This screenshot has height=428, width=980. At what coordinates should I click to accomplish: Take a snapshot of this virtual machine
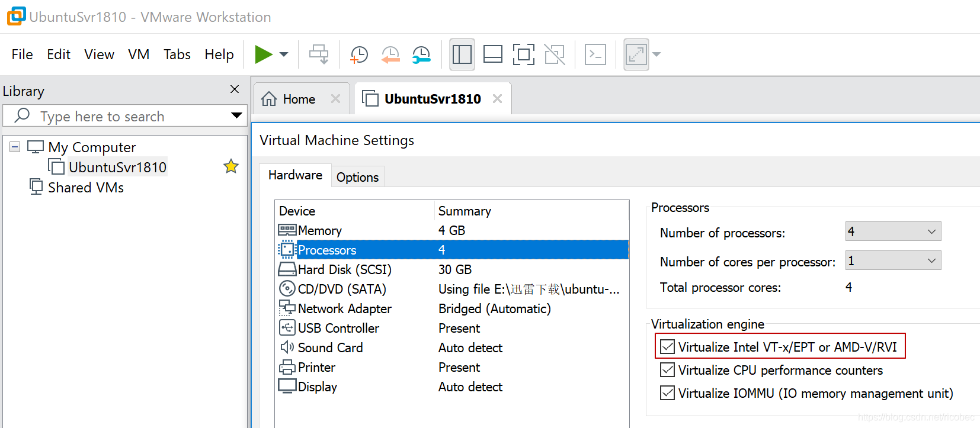[x=359, y=54]
